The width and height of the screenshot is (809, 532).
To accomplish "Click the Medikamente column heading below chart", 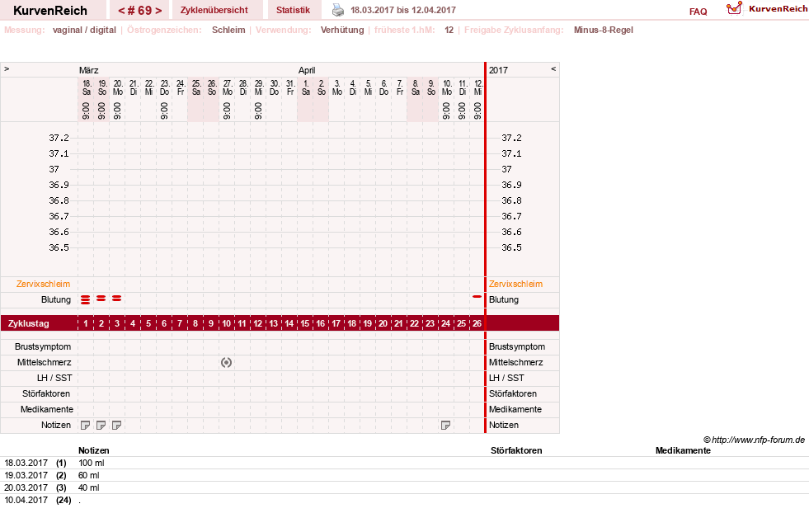I will [x=683, y=450].
